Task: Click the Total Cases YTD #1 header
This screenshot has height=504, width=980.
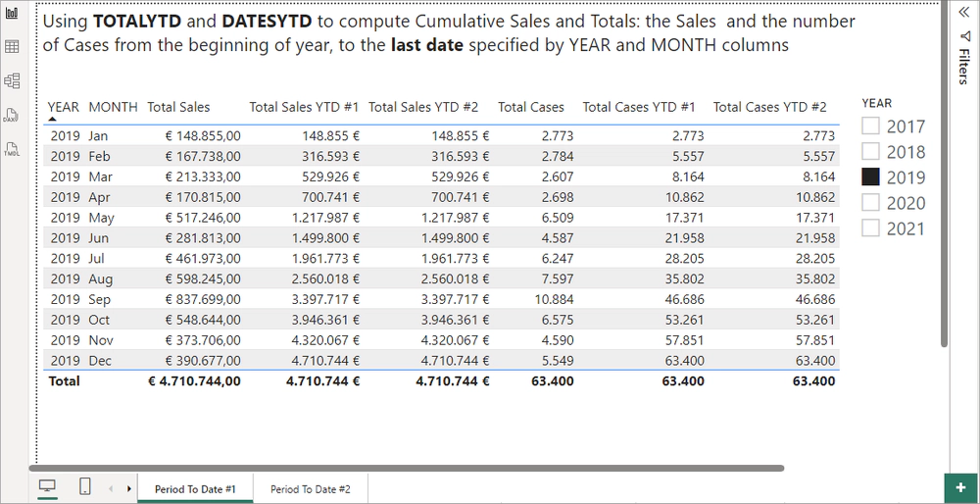Action: pyautogui.click(x=639, y=107)
